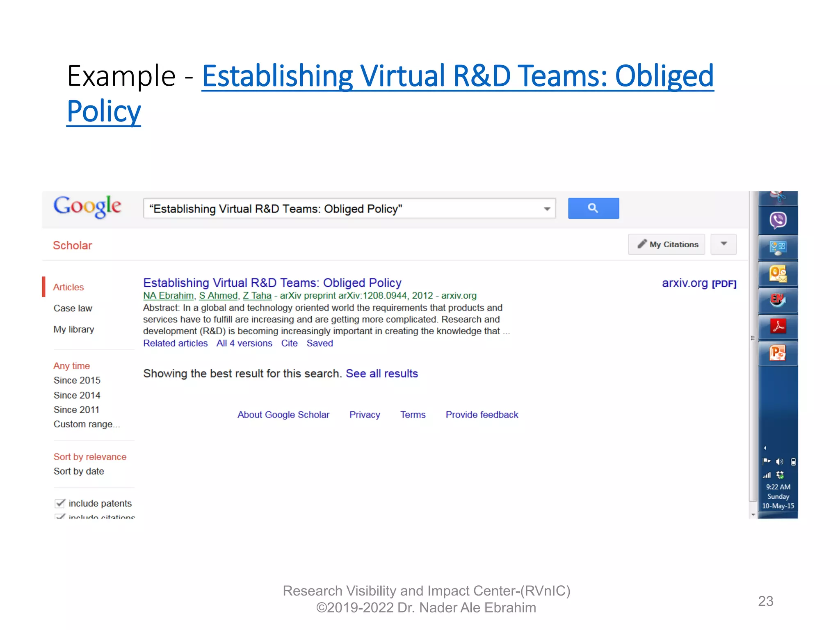840x630 pixels.
Task: Click the scrollbar down arrow
Action: coord(753,514)
